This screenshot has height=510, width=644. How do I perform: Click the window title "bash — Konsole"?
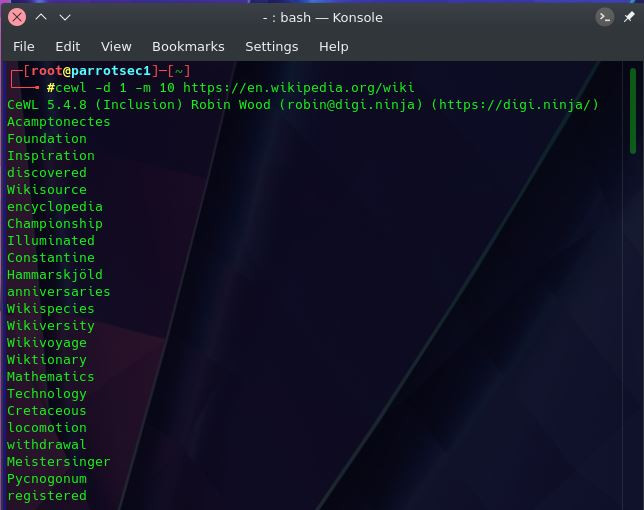pos(331,18)
